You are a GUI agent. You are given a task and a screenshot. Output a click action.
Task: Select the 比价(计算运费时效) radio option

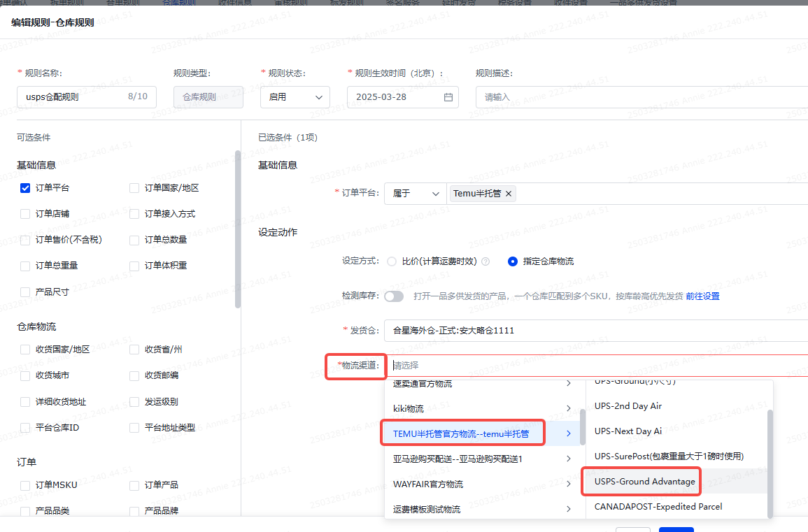click(392, 261)
